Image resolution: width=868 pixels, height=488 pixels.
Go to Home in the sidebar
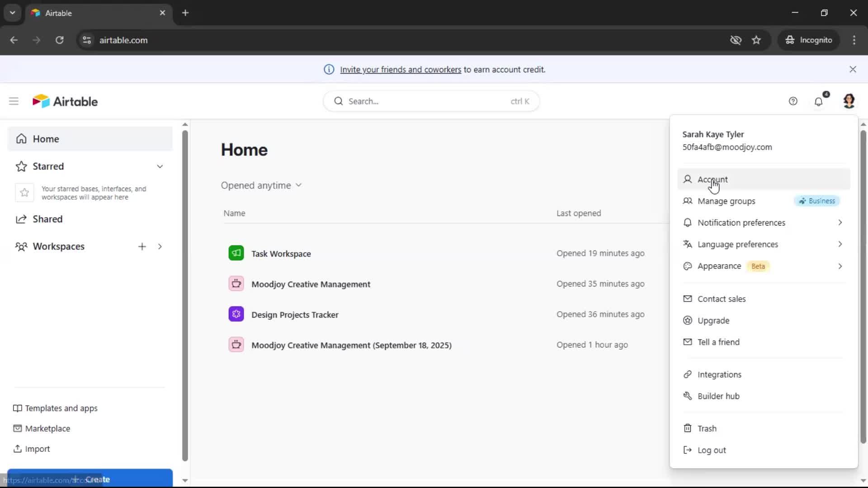[90, 139]
